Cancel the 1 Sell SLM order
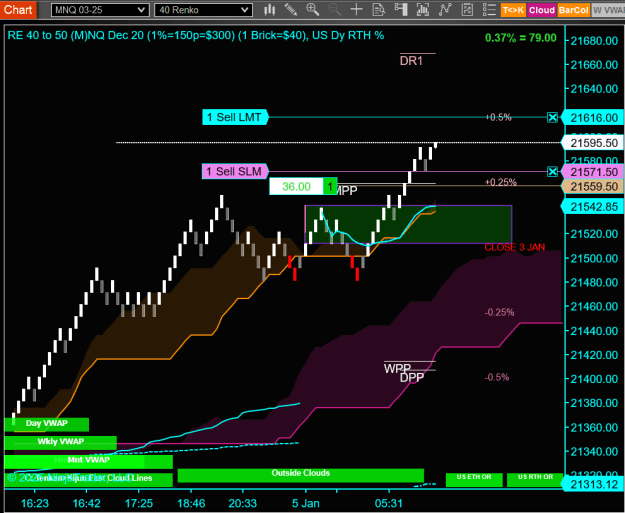 552,172
